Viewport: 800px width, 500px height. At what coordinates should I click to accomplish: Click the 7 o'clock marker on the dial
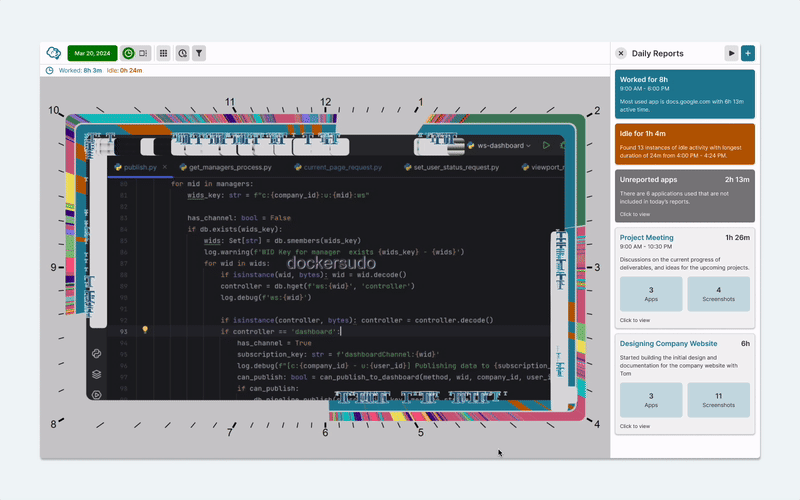click(x=230, y=433)
